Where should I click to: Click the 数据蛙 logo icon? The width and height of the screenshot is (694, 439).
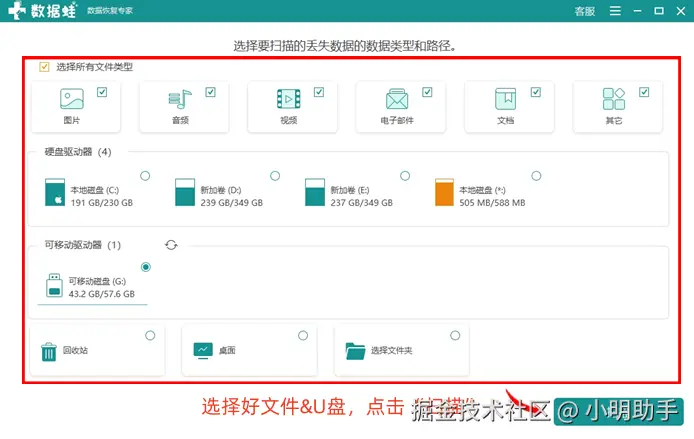click(x=17, y=10)
